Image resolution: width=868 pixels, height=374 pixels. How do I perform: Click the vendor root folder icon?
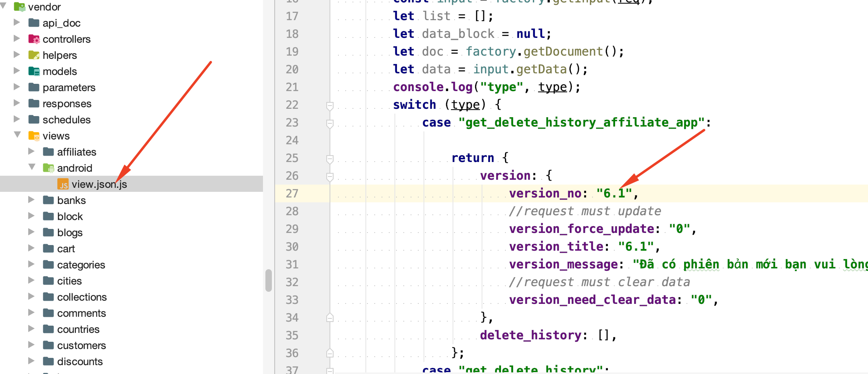19,6
